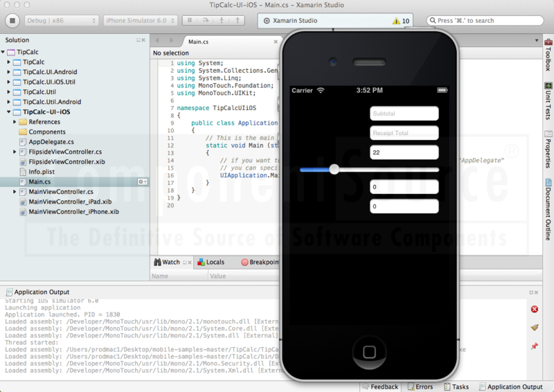Select the Main.cs editor tab

click(x=198, y=42)
